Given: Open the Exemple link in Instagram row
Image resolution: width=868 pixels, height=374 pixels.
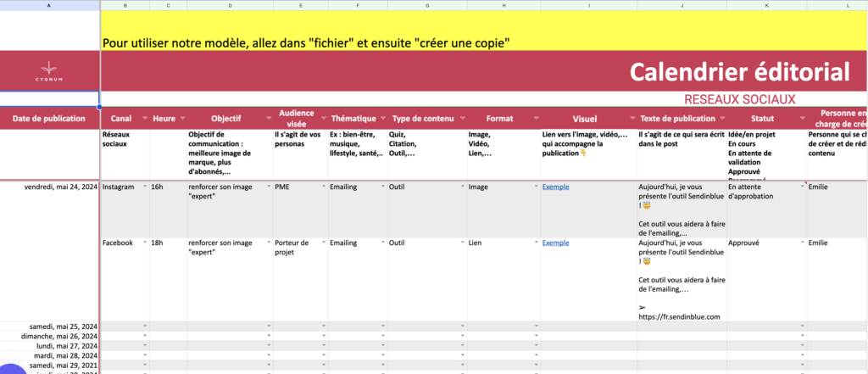Looking at the screenshot, I should (555, 187).
